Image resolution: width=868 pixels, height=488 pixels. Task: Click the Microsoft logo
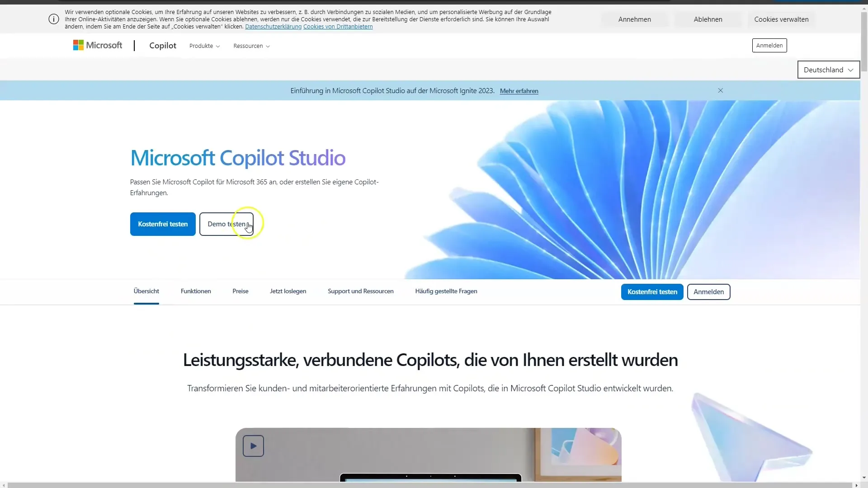pos(98,45)
